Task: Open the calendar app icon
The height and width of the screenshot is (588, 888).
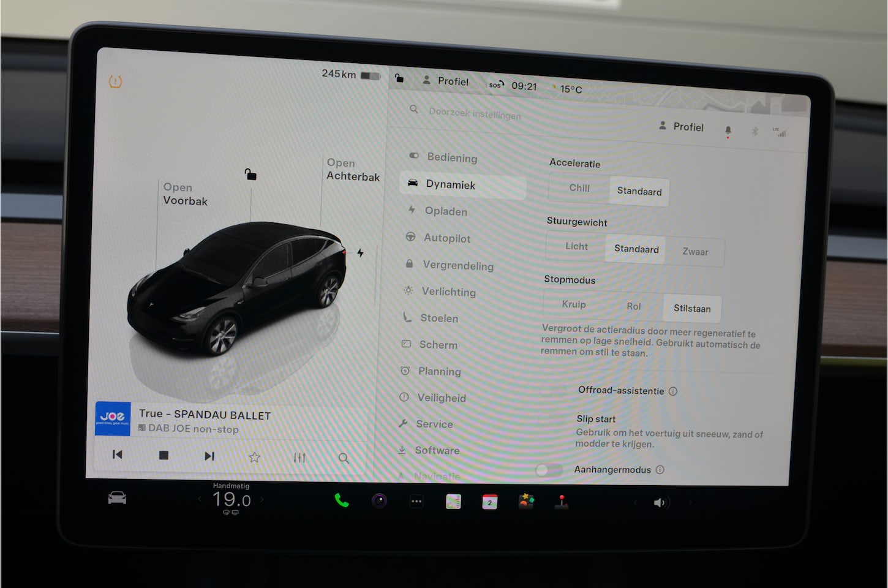Action: point(489,502)
